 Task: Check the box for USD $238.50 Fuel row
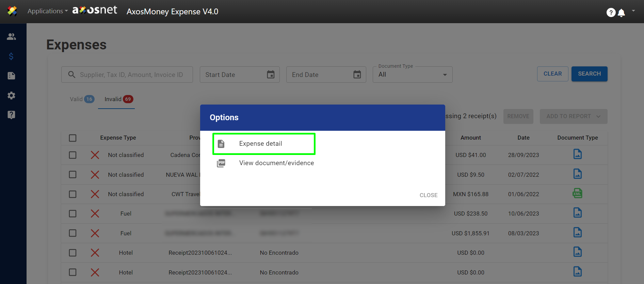point(73,214)
